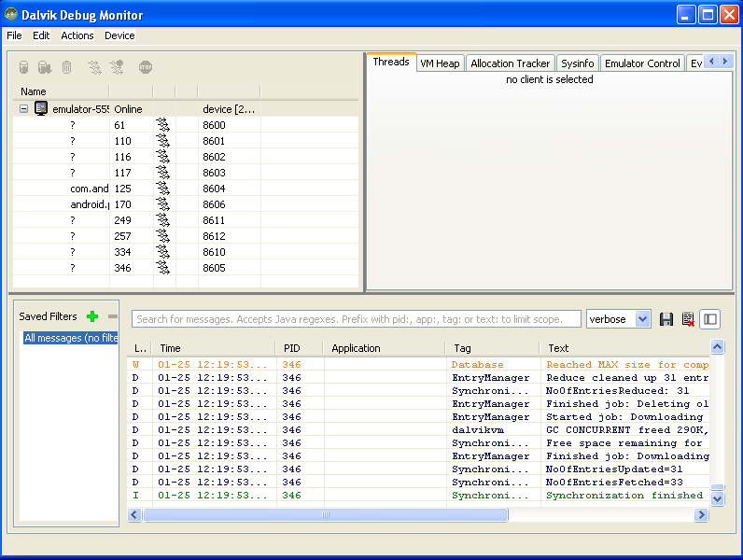
Task: Click the Dalvik Debug Monitor title bar icon
Action: [x=11, y=14]
